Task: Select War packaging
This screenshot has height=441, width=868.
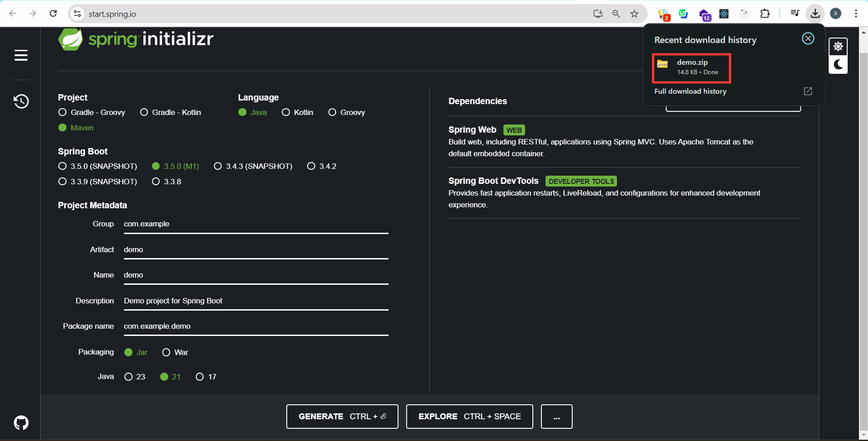Action: point(175,352)
